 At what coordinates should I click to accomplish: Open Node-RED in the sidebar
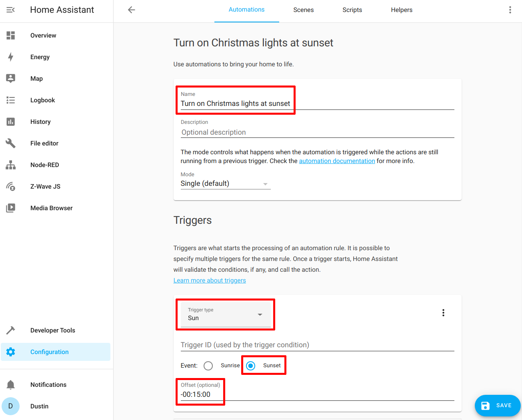[x=56, y=165]
